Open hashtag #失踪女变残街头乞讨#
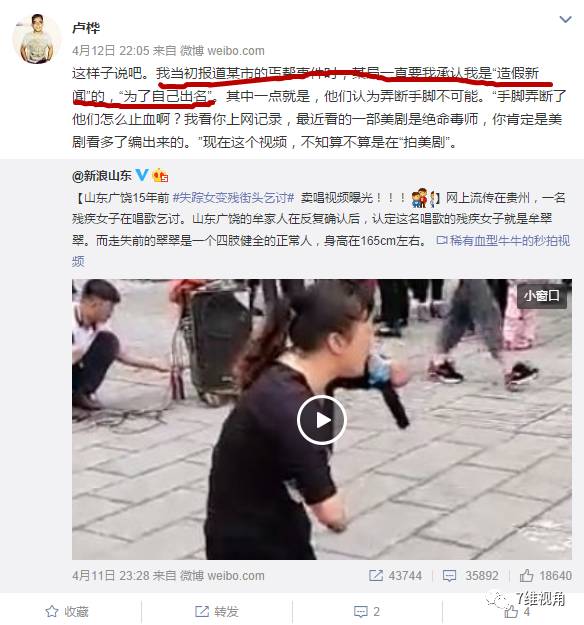The width and height of the screenshot is (584, 625). pyautogui.click(x=233, y=198)
